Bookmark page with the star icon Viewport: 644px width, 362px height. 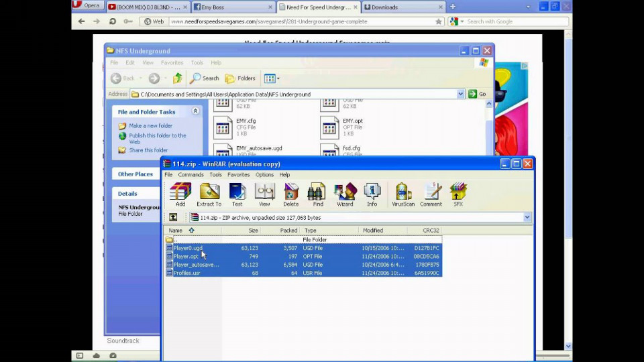(x=439, y=21)
